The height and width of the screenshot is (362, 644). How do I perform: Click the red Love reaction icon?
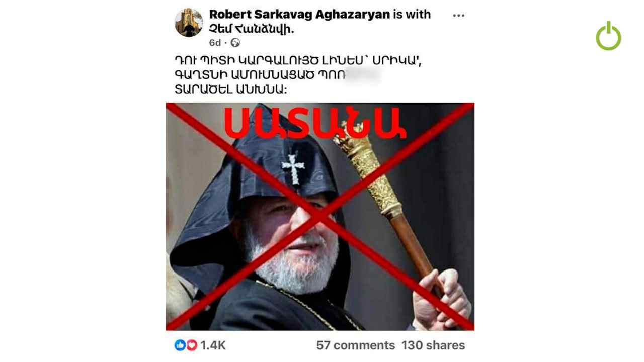pyautogui.click(x=192, y=345)
